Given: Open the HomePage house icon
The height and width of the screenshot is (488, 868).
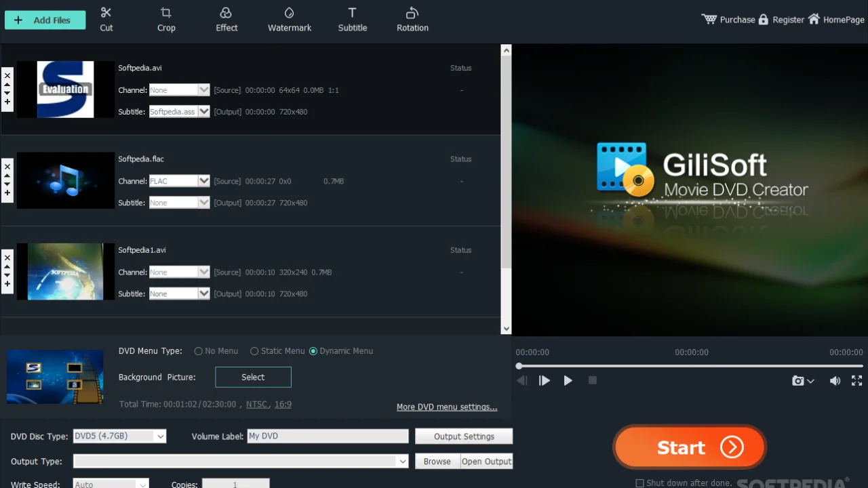Looking at the screenshot, I should (814, 19).
